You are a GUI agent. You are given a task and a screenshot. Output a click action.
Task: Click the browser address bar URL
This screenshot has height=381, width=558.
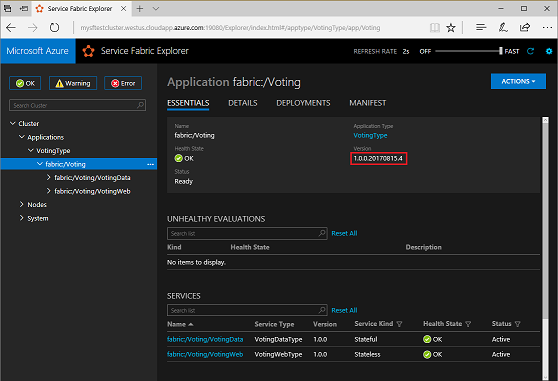(x=230, y=28)
